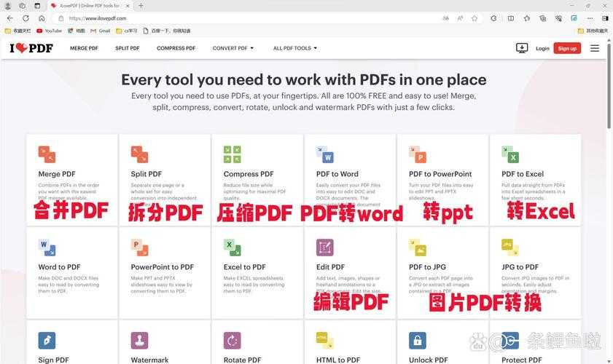Click the PDF to Word icon
The width and height of the screenshot is (613, 364).
(x=324, y=154)
